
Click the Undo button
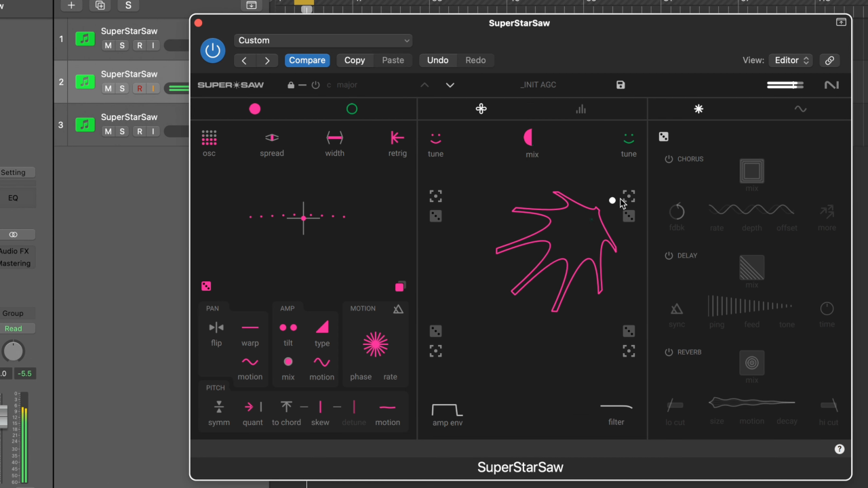437,60
